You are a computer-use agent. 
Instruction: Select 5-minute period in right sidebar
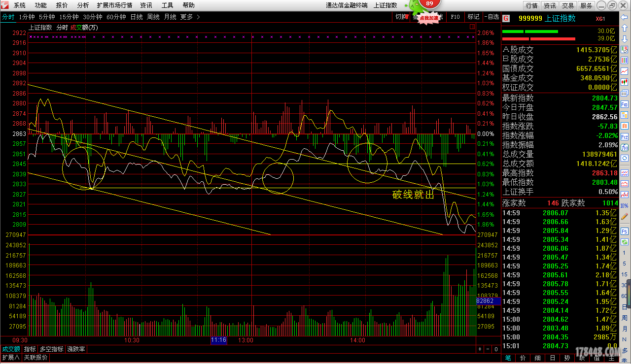624,264
